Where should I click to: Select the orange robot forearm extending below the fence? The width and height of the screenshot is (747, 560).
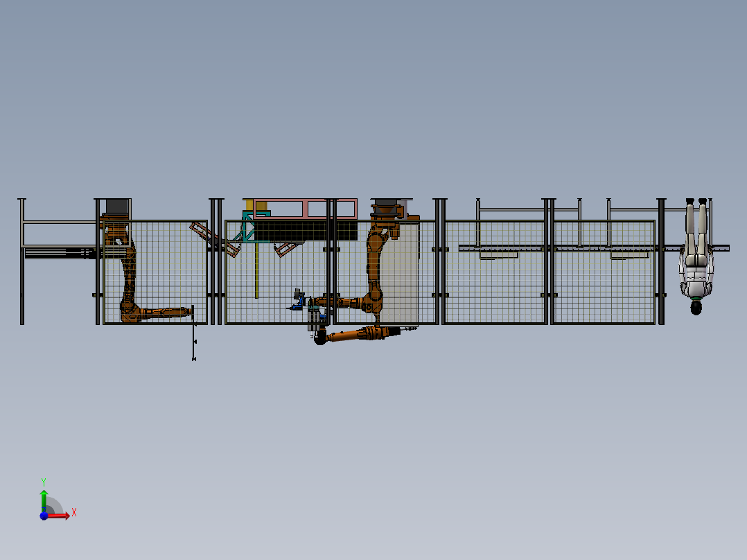(x=360, y=334)
